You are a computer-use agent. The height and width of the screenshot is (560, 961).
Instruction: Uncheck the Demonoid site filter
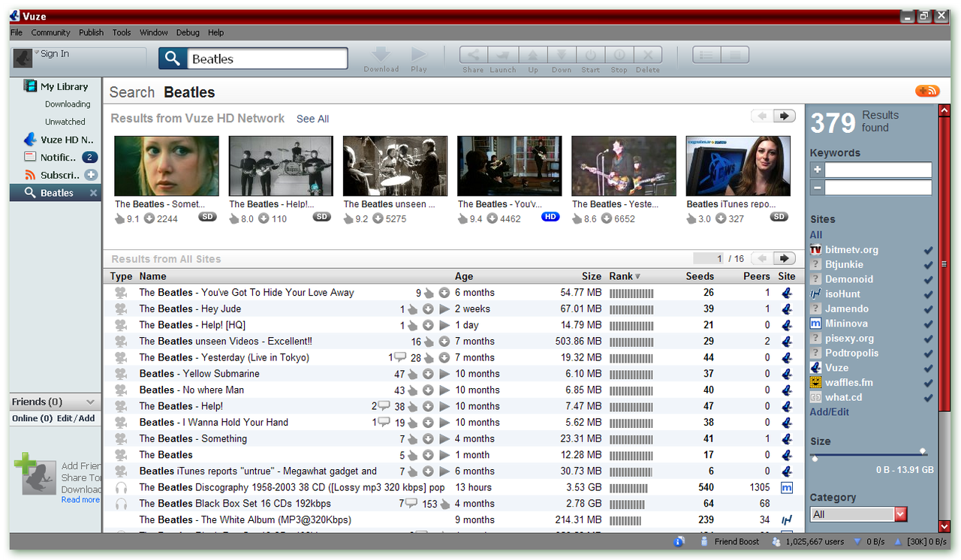click(x=928, y=279)
